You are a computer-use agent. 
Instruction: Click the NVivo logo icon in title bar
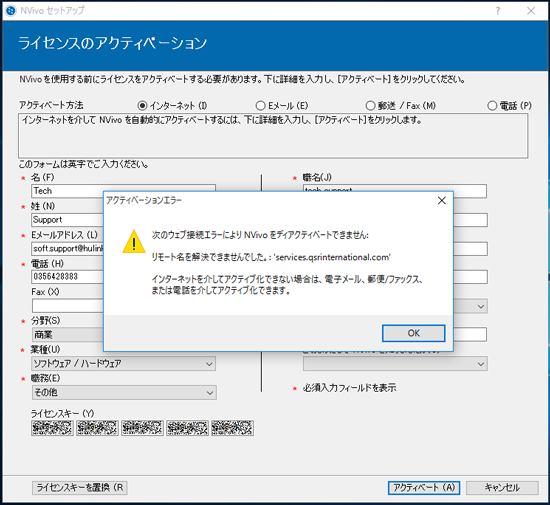coord(11,11)
